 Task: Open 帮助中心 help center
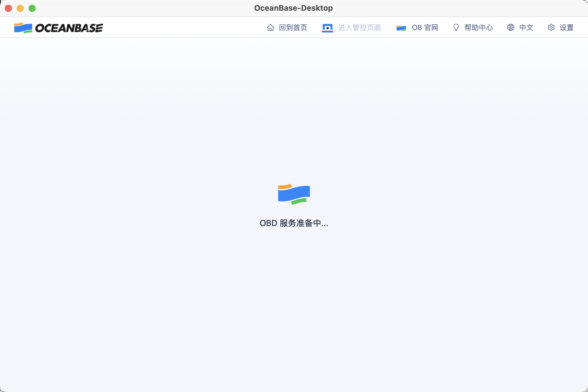point(478,28)
